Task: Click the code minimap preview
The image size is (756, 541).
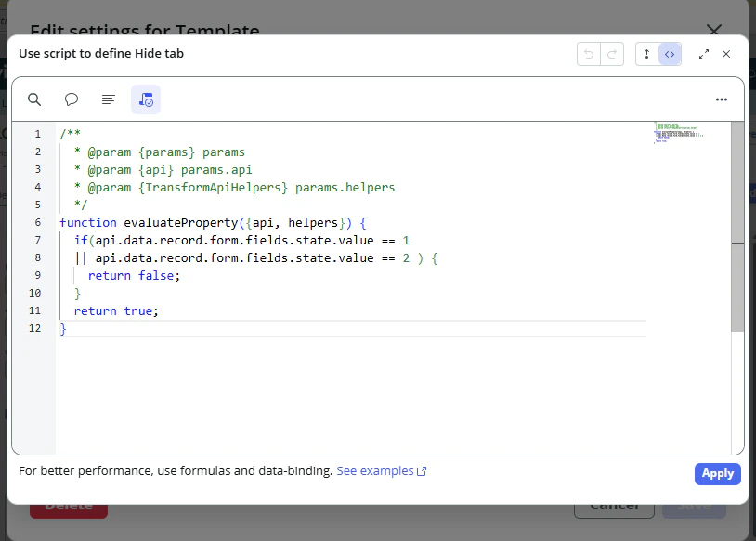Action: pos(678,133)
